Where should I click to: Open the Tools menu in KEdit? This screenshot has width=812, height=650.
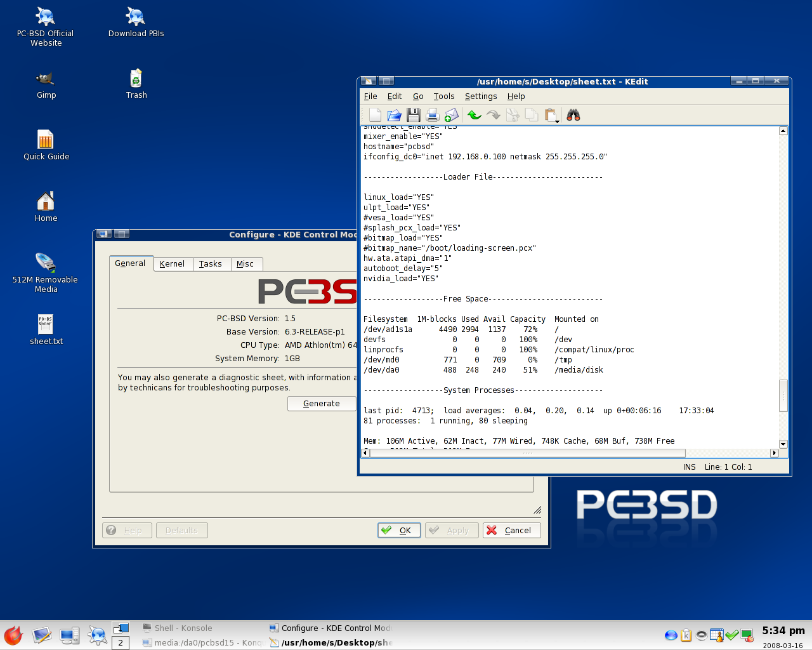(x=444, y=96)
